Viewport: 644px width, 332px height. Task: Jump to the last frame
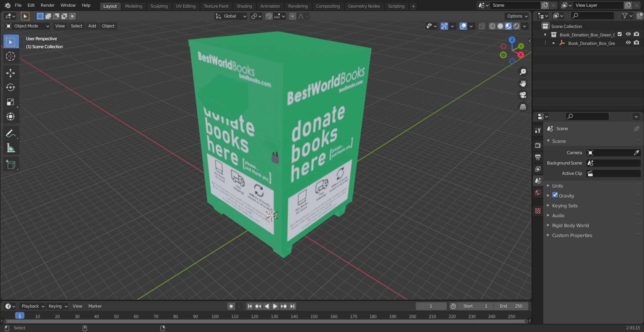pos(292,306)
